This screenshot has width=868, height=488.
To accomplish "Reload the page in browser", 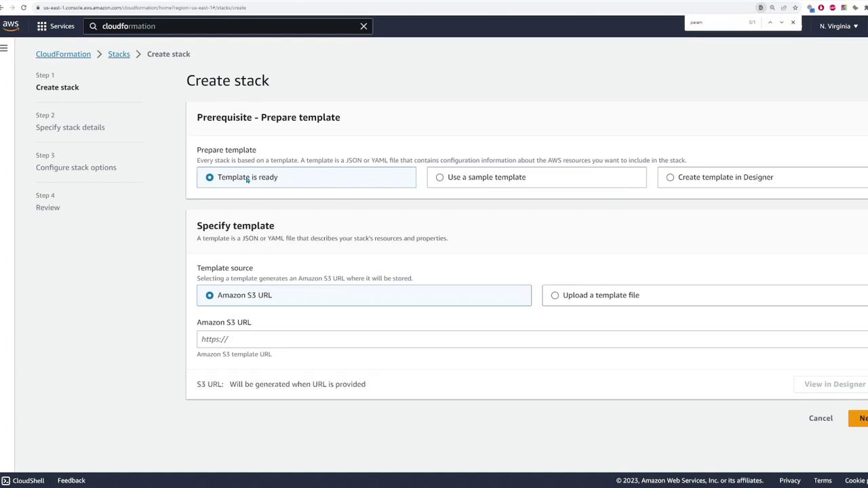I will tap(24, 7).
